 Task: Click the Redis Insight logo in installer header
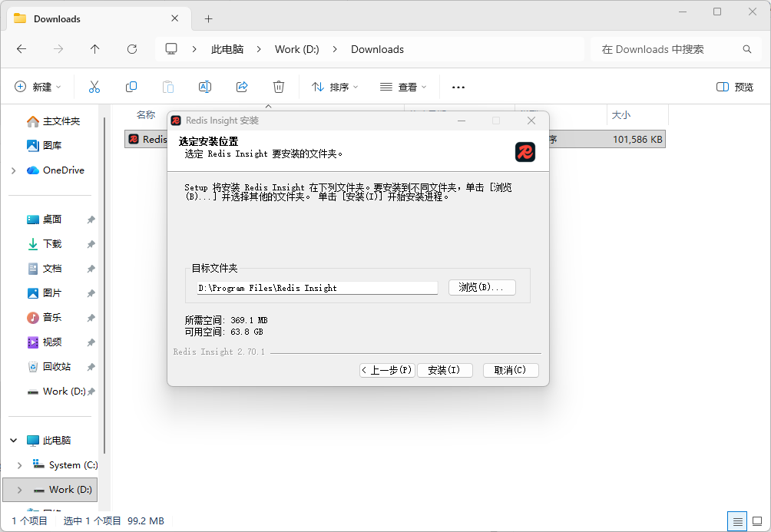coord(525,152)
